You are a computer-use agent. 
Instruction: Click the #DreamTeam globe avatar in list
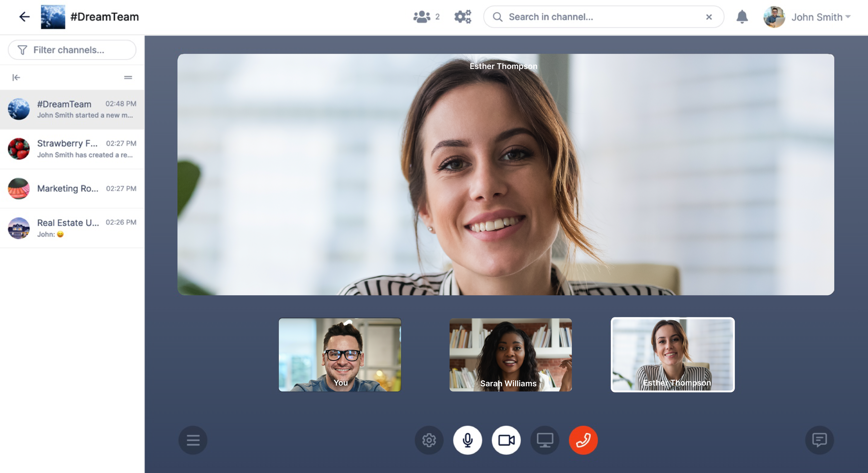pyautogui.click(x=19, y=109)
